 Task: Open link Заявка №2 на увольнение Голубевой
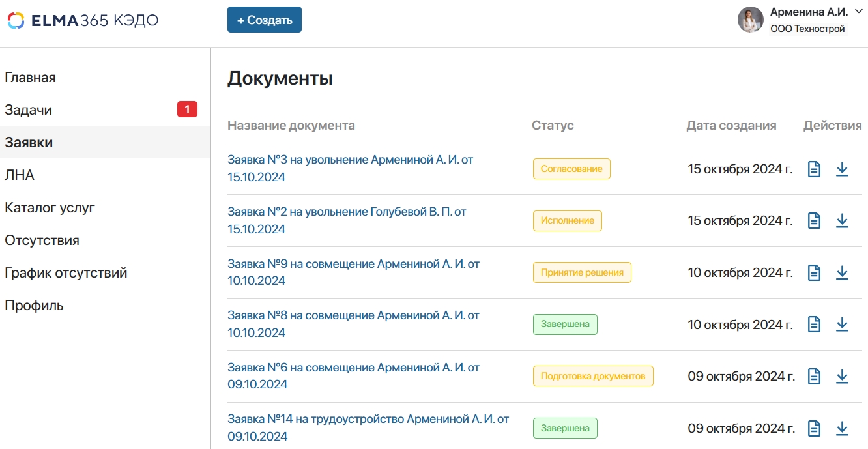pyautogui.click(x=347, y=220)
